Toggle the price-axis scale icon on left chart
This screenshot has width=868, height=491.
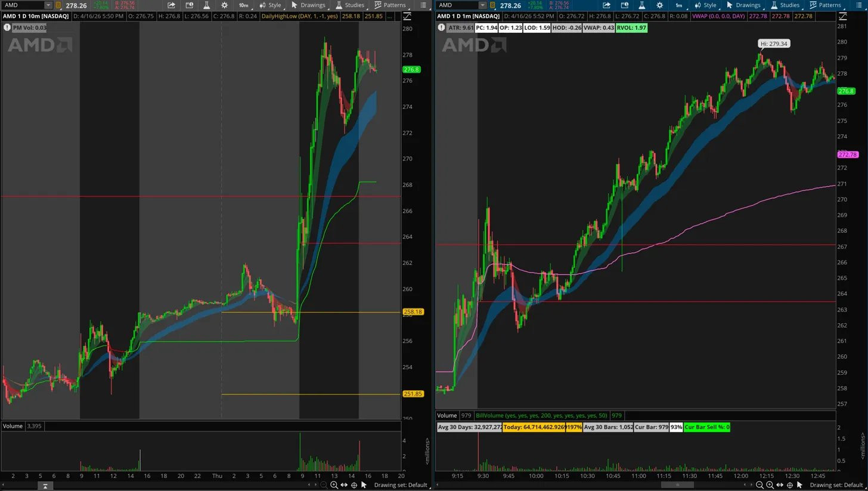tap(407, 16)
